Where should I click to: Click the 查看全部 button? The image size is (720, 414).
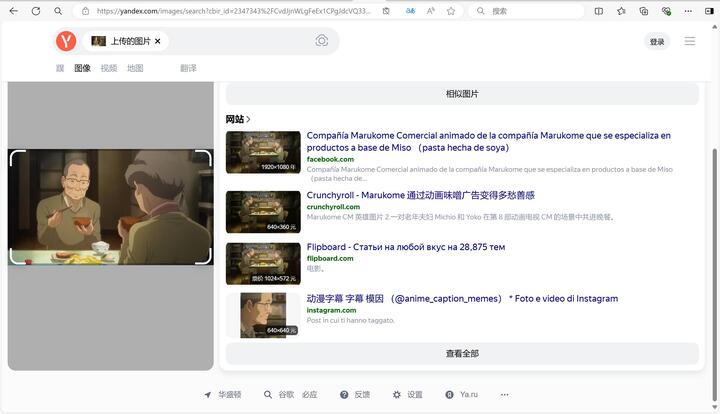tap(462, 353)
